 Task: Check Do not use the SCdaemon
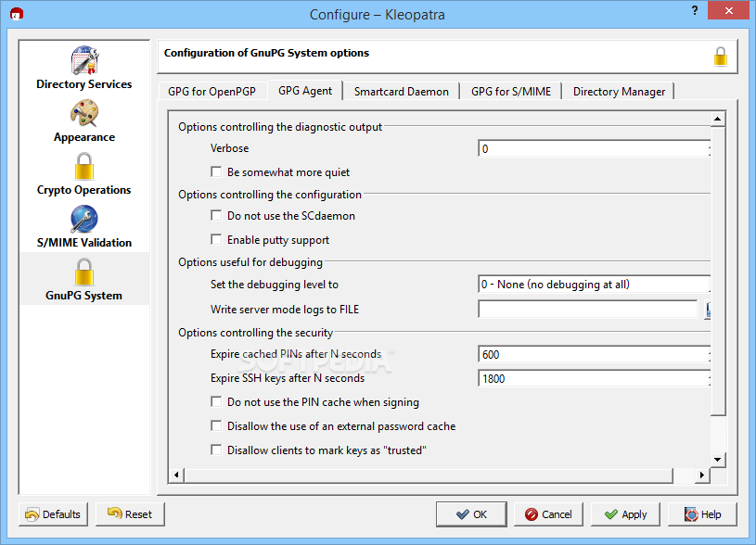click(216, 215)
